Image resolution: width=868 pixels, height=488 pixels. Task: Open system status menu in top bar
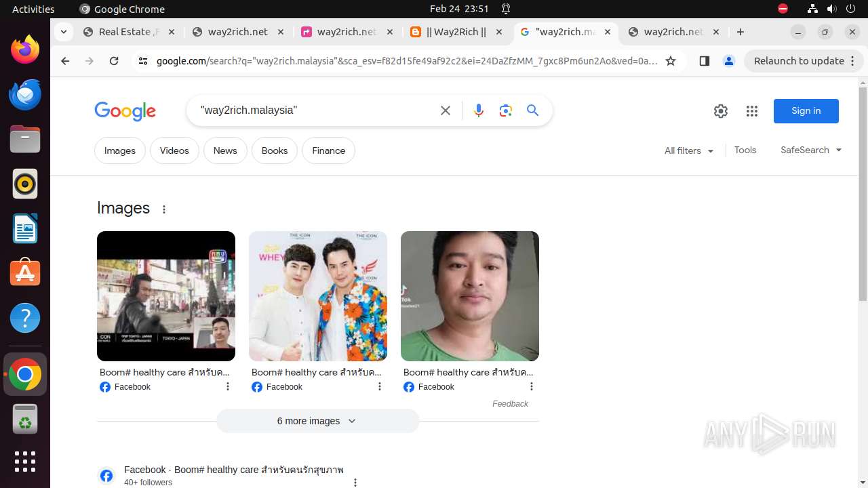pyautogui.click(x=831, y=9)
